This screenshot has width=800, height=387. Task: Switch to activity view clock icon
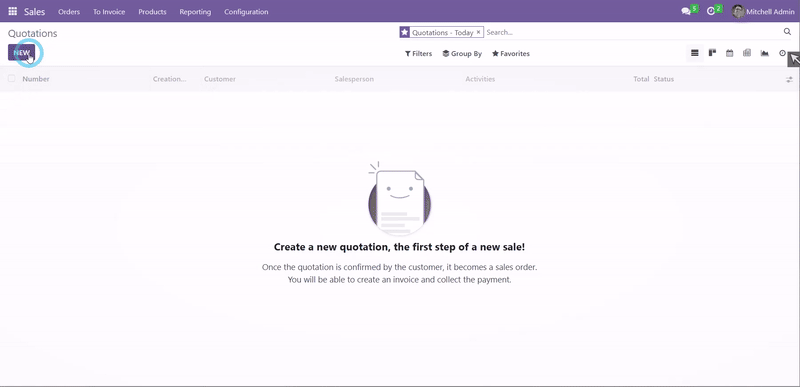point(782,53)
